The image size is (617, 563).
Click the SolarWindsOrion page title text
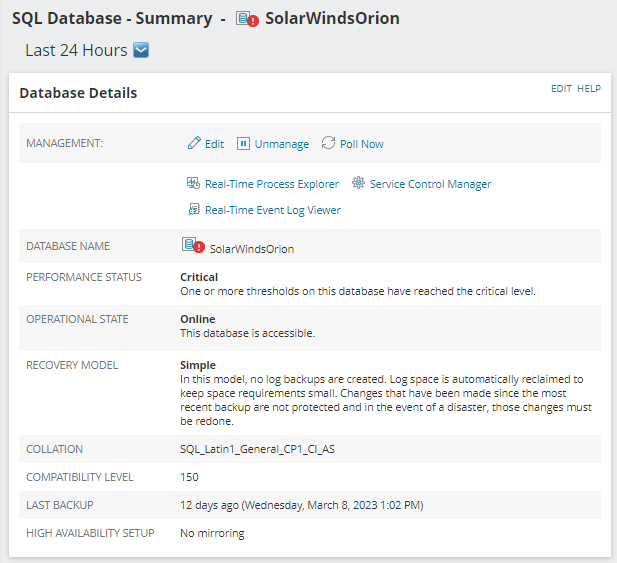[333, 18]
